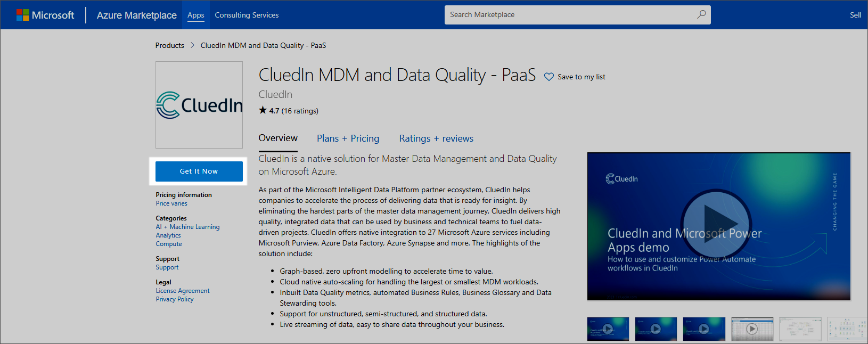Click the CluedIn product logo image
This screenshot has height=344, width=868.
click(199, 105)
